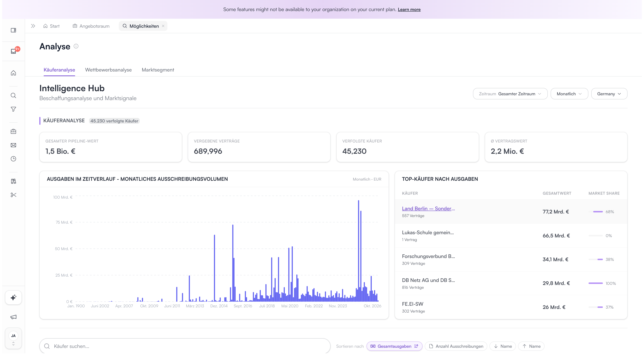Image resolution: width=644 pixels, height=359 pixels.
Task: Open the inbox with 9+ badge
Action: click(13, 51)
